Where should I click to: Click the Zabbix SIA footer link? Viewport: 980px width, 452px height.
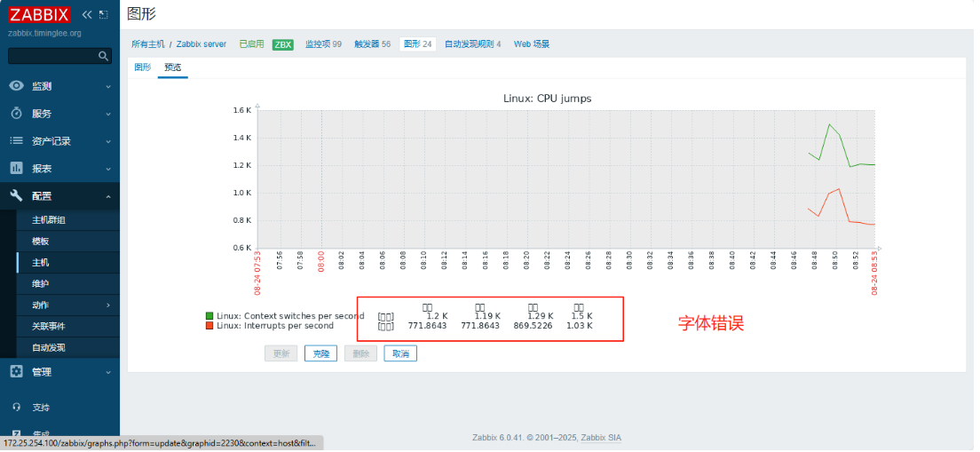coord(601,439)
